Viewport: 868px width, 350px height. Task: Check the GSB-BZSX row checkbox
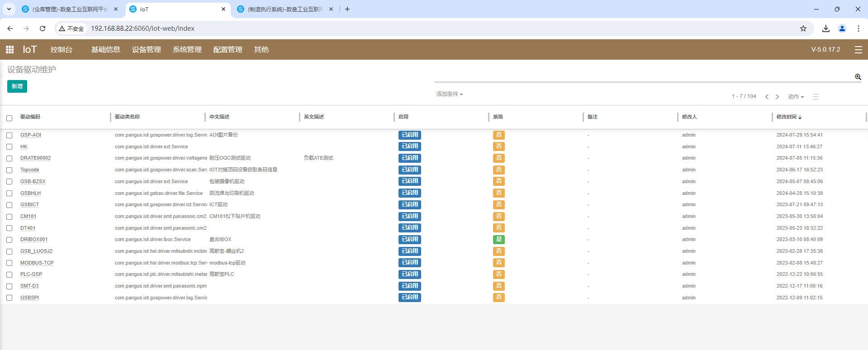coord(9,182)
